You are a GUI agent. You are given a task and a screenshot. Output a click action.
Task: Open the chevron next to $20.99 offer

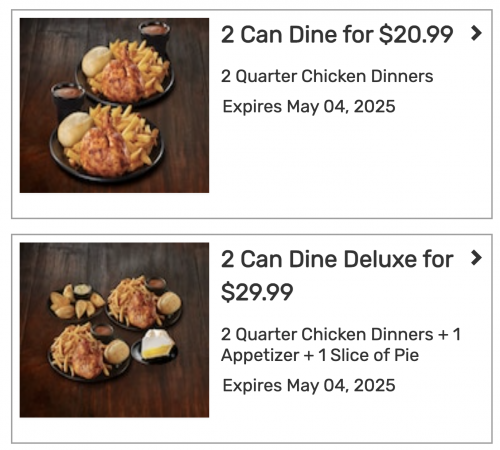476,33
